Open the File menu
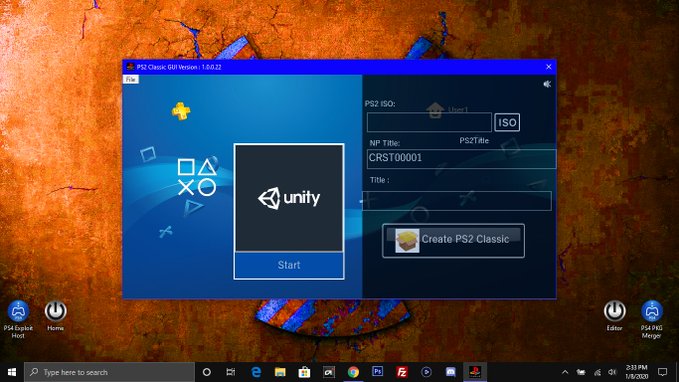This screenshot has height=382, width=679. 131,79
